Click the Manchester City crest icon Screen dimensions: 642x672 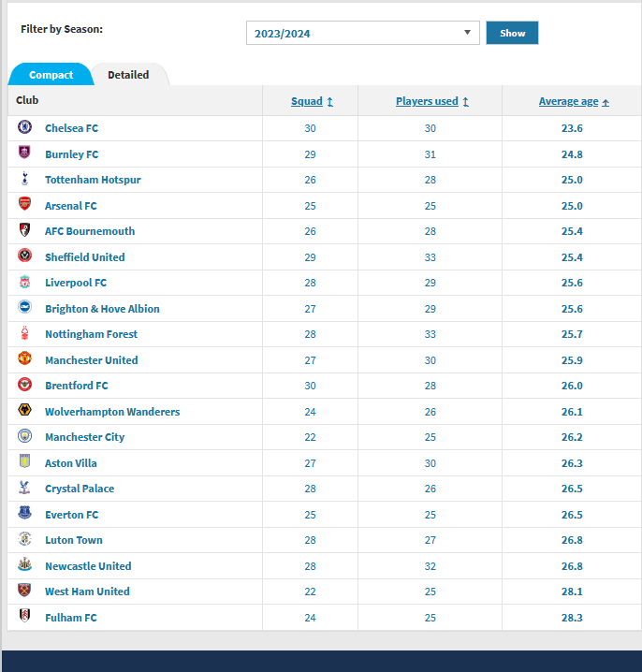tap(24, 436)
